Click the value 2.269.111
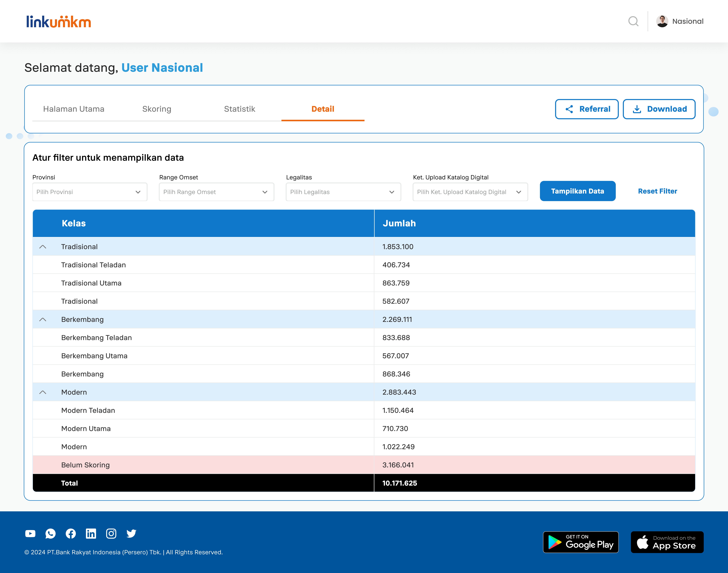The height and width of the screenshot is (573, 728). [x=397, y=319]
